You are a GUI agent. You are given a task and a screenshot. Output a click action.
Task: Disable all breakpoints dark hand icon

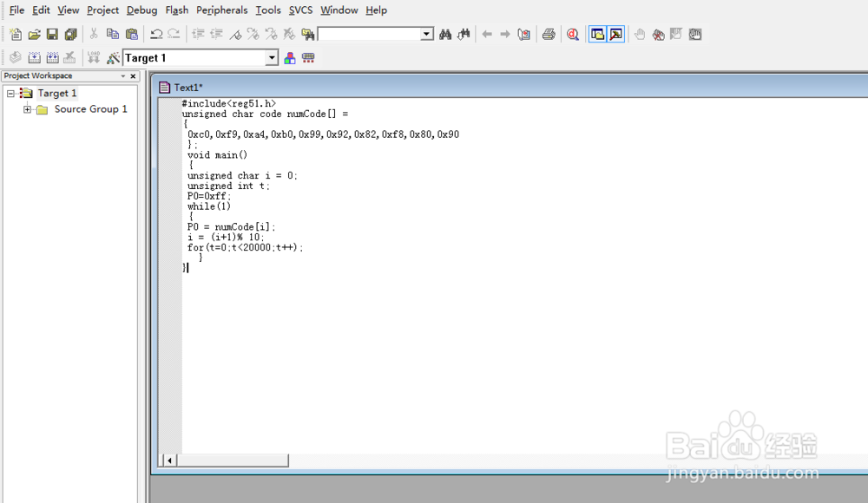pos(694,35)
